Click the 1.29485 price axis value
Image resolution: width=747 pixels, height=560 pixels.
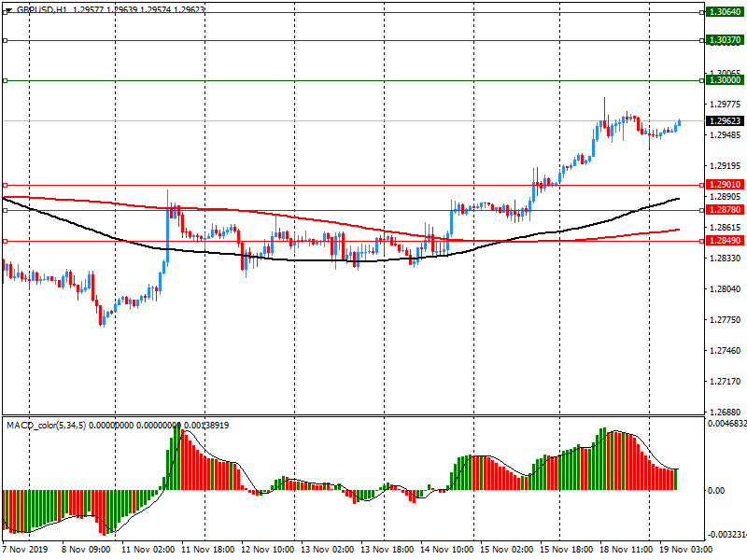tap(726, 135)
